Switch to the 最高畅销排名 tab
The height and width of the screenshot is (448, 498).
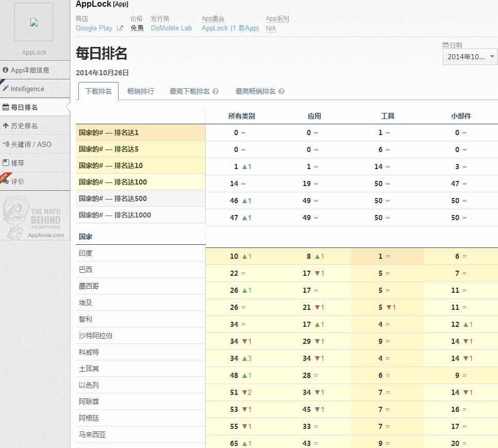click(255, 91)
